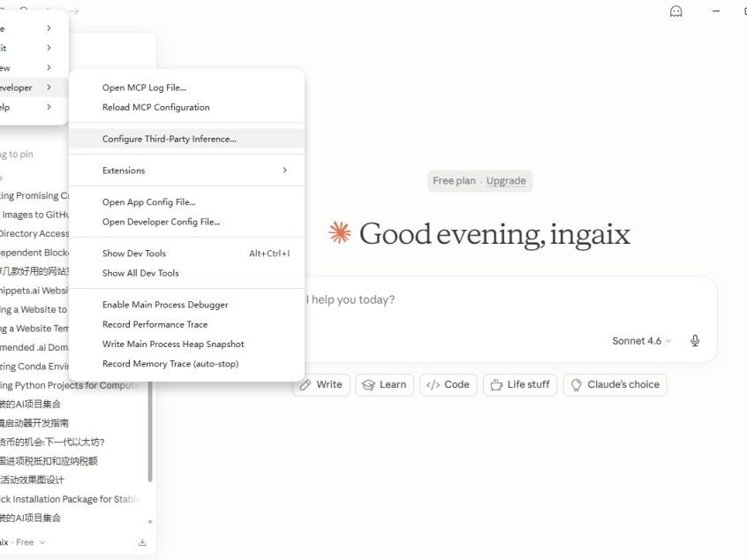
Task: Click the Learn graduation cap chip
Action: 384,384
